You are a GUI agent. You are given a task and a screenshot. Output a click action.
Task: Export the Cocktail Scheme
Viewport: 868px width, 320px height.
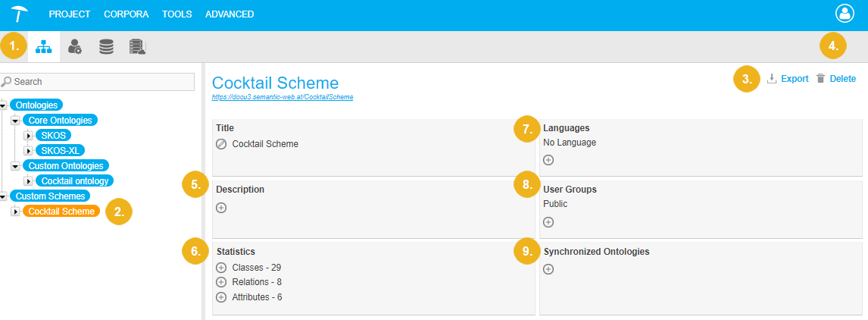coord(788,79)
